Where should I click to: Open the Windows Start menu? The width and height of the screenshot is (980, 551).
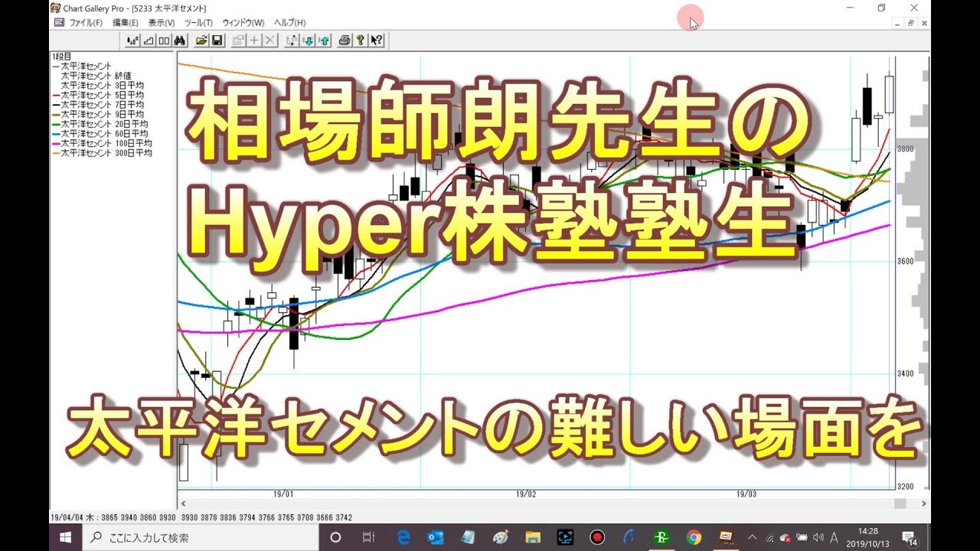click(65, 537)
